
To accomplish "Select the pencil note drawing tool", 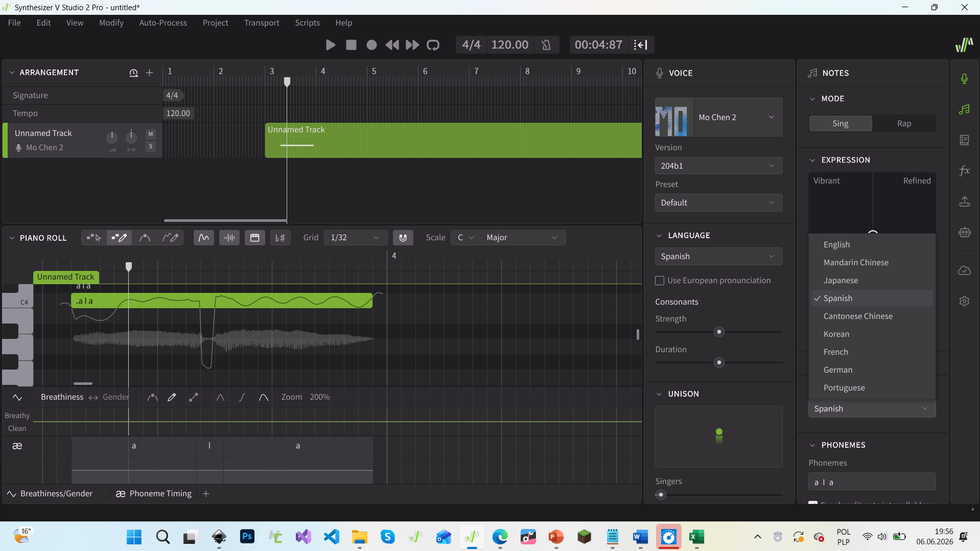I will tap(119, 238).
